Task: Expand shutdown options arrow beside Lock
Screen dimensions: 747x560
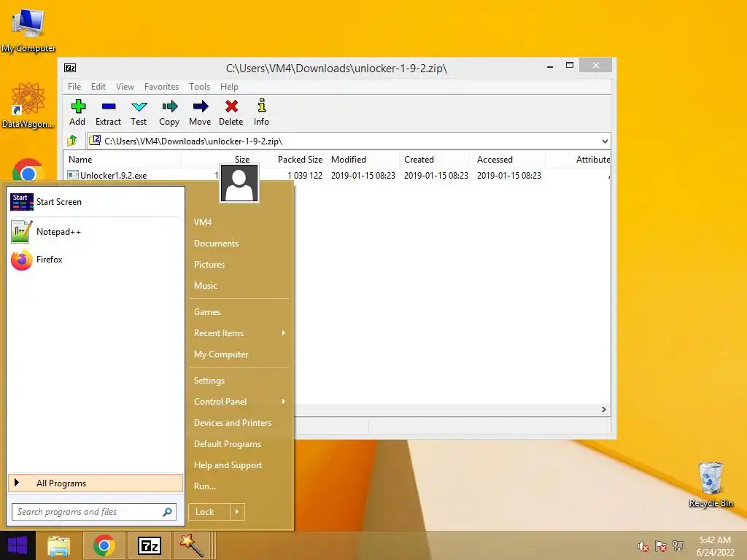Action: (237, 512)
